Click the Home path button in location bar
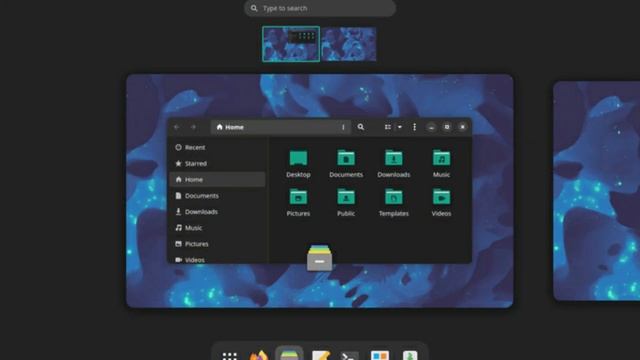This screenshot has width=640, height=360. [x=230, y=127]
